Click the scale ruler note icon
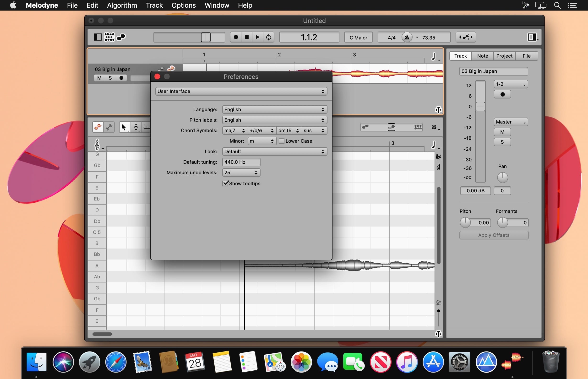Image resolution: width=588 pixels, height=379 pixels. tap(438, 168)
